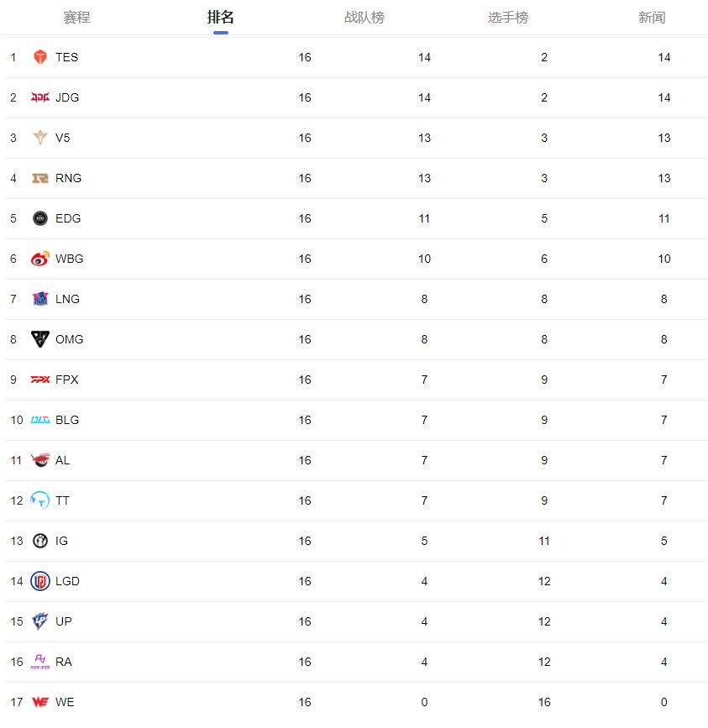Click the LGD team logo icon
The width and height of the screenshot is (708, 728).
tap(40, 581)
